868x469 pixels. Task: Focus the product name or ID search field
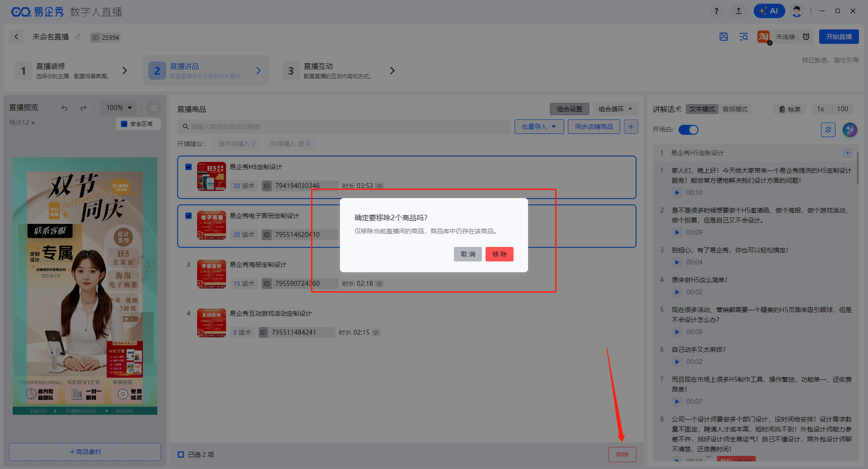point(344,127)
